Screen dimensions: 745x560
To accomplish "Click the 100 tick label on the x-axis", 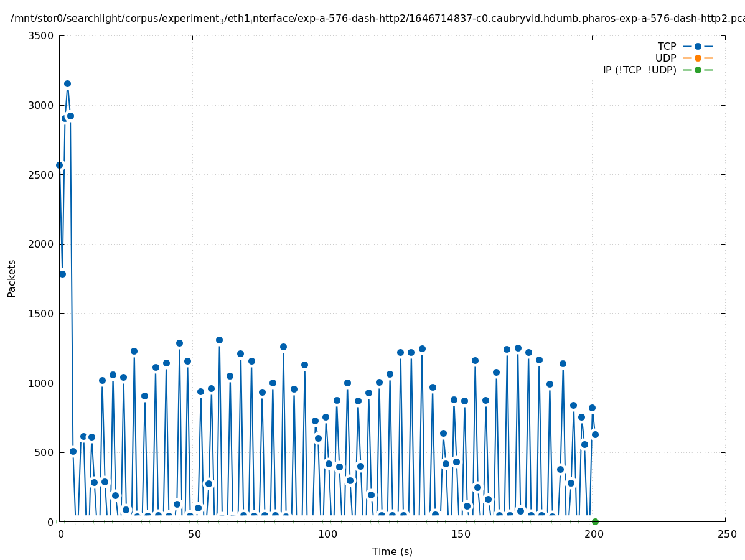I will (327, 534).
